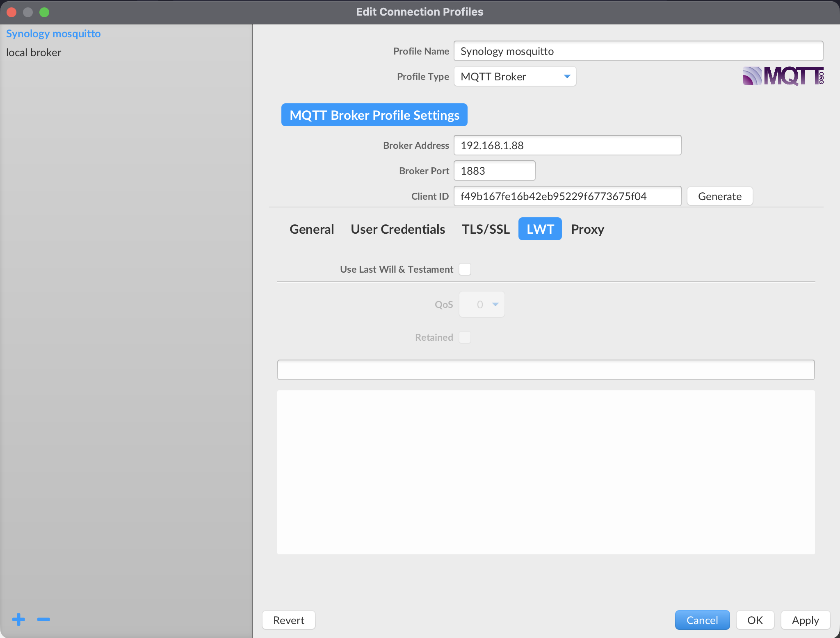Click the MQTT.org logo
Image resolution: width=840 pixels, height=638 pixels.
tap(783, 76)
